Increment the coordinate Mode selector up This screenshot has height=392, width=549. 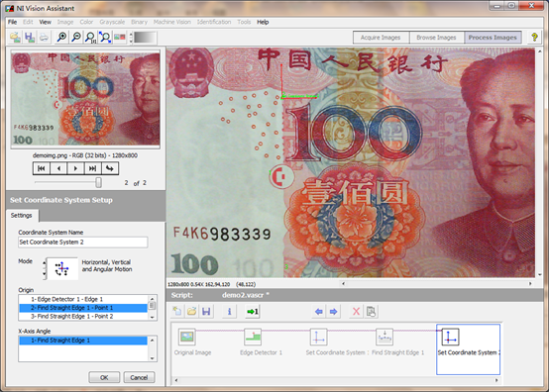tap(45, 262)
